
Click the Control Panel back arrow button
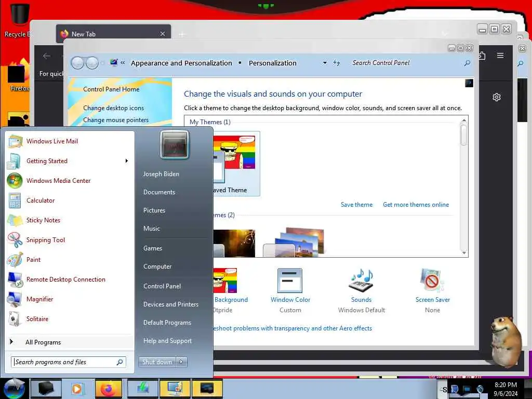pyautogui.click(x=77, y=63)
